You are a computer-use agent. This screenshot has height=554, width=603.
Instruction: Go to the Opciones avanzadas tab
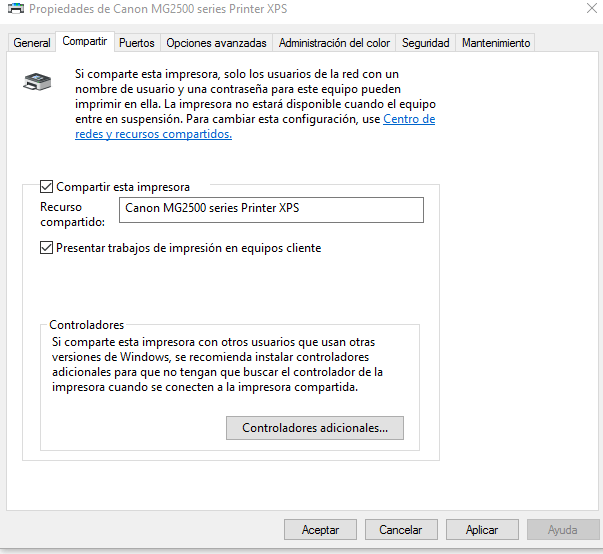point(216,43)
